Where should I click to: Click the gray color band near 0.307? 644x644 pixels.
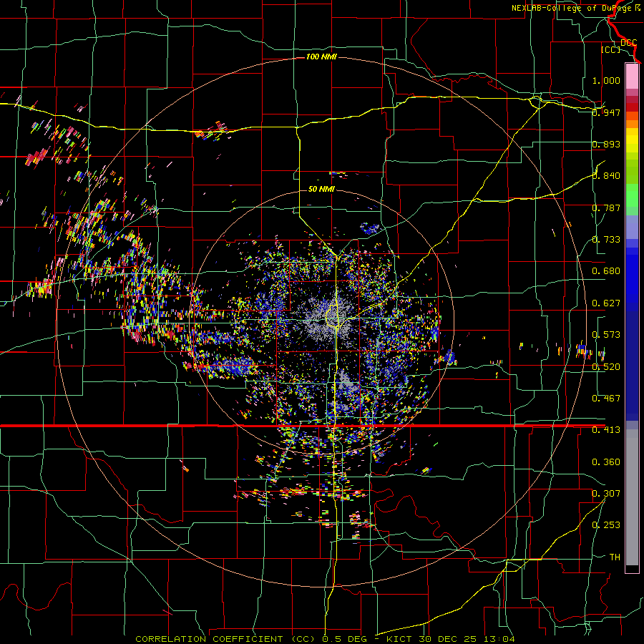coord(632,497)
